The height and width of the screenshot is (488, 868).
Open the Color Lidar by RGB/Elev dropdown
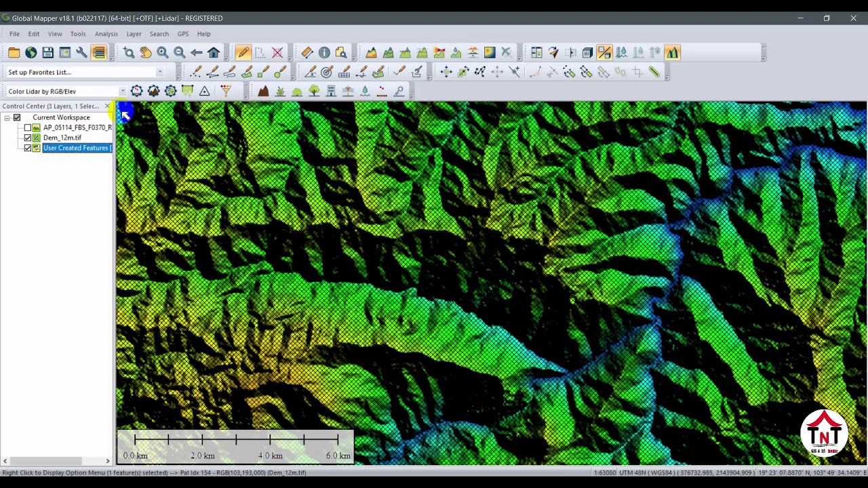click(123, 91)
